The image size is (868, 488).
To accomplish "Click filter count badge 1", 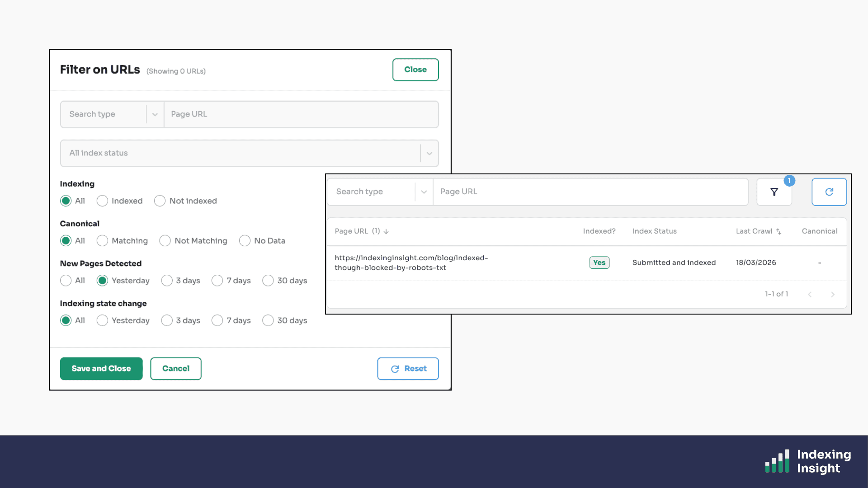I will [789, 181].
